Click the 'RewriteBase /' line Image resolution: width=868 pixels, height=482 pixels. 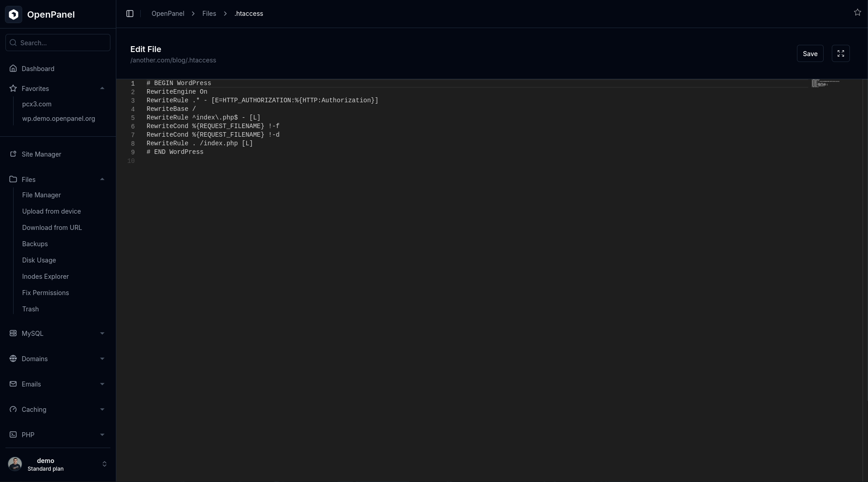(x=171, y=109)
